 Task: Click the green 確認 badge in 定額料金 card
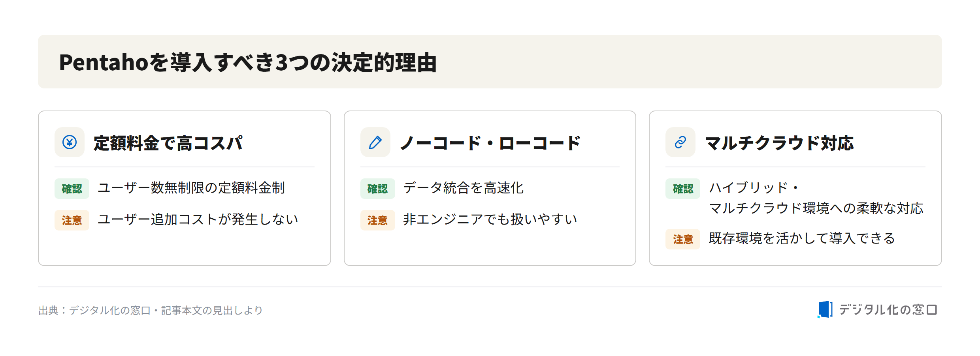tap(72, 189)
